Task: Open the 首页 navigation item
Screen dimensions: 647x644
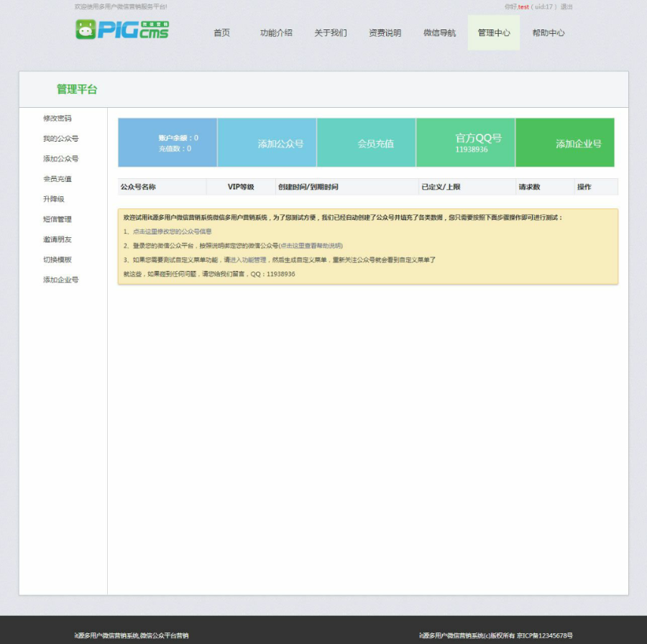Action: (221, 32)
